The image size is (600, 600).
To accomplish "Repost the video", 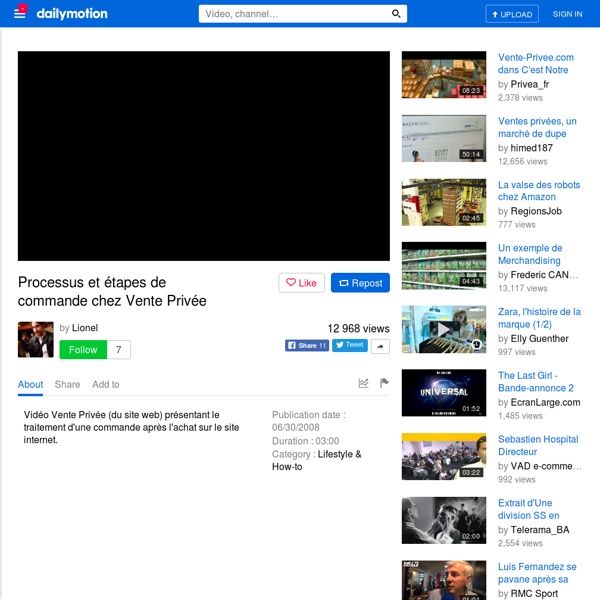I will point(360,283).
